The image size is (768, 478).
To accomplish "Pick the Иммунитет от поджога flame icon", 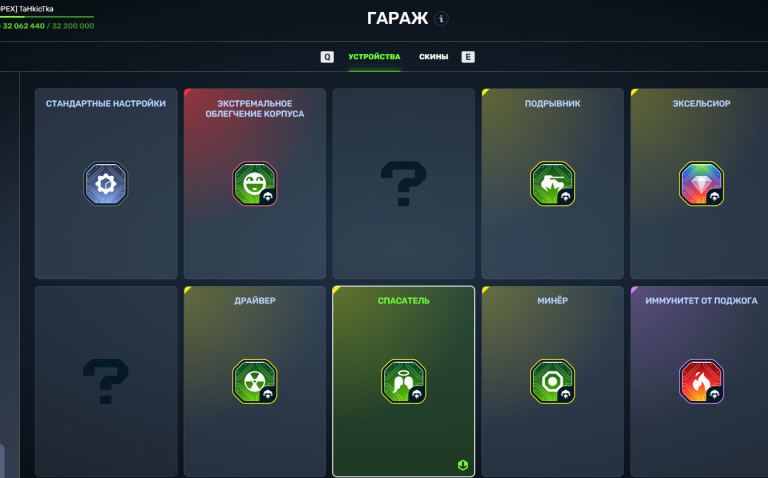I will pyautogui.click(x=701, y=382).
